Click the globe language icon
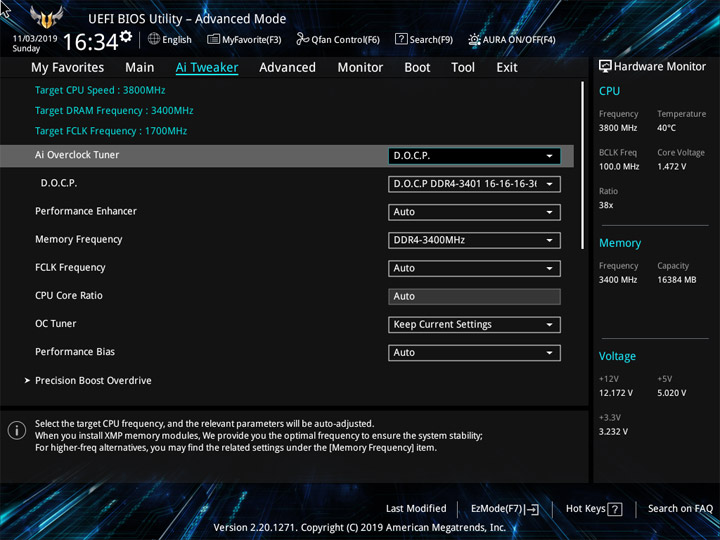The height and width of the screenshot is (540, 720). 154,39
